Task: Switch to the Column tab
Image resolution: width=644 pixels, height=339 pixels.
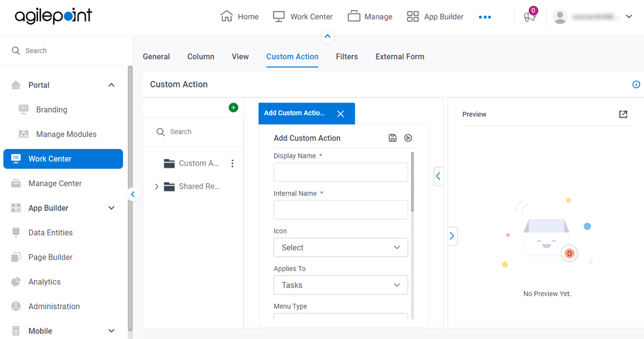Action: (x=201, y=57)
